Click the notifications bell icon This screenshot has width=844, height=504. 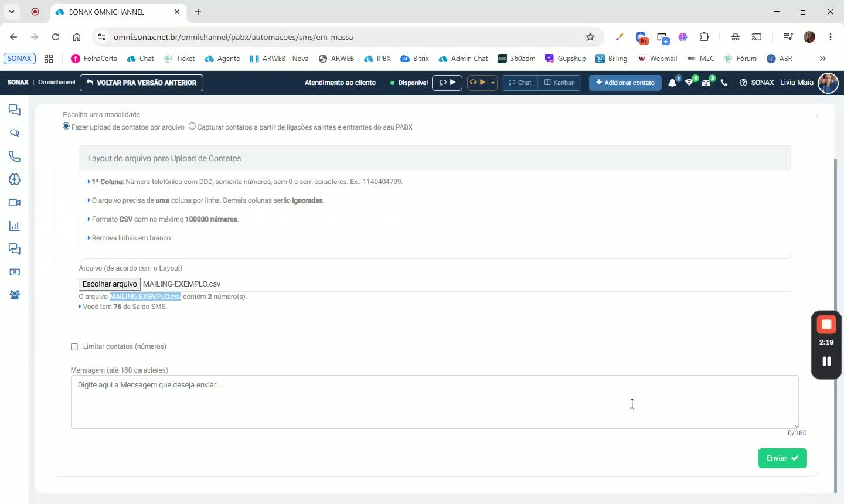672,83
